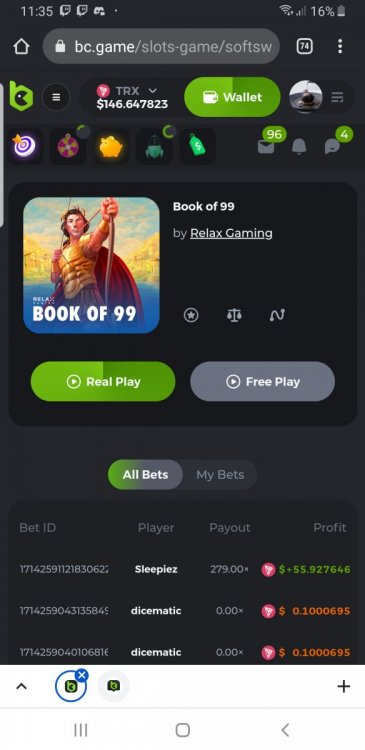Close the active browser tab thumbnail
365x750 pixels.
tap(82, 675)
